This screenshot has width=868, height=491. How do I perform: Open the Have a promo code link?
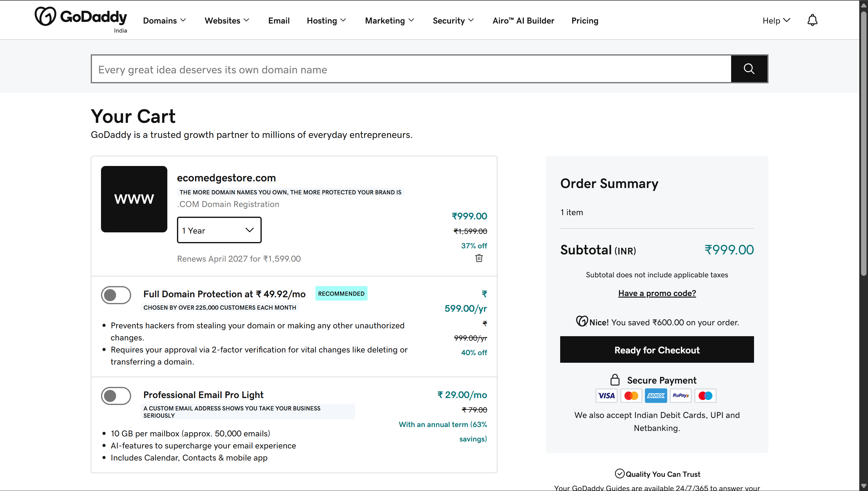coord(657,293)
